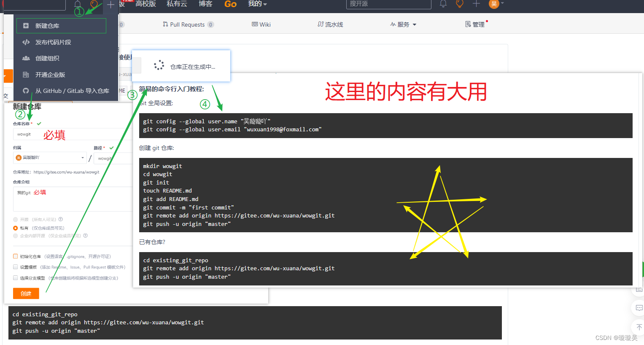Click the bell icon above the 新建仓库 menu
This screenshot has height=345, width=644.
78,4
